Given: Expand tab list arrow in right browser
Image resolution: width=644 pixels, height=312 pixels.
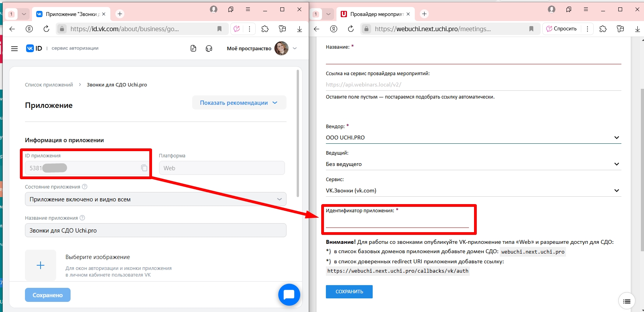Looking at the screenshot, I should pos(328,14).
